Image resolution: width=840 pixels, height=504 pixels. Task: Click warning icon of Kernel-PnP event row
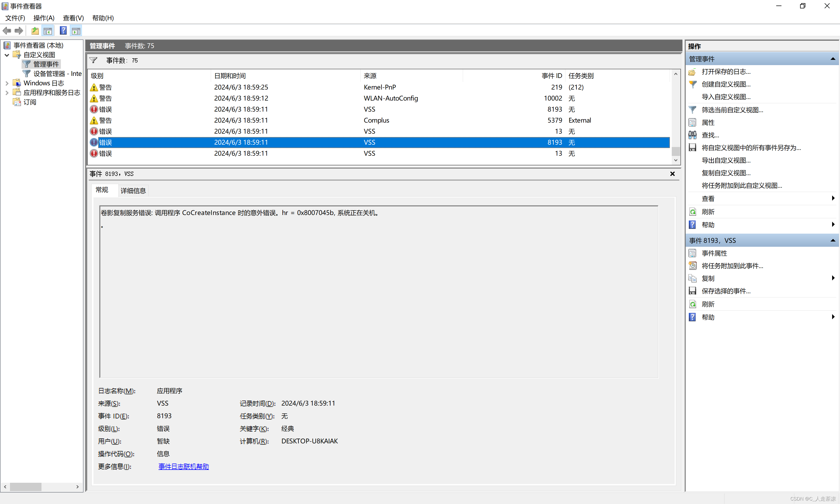pos(94,87)
